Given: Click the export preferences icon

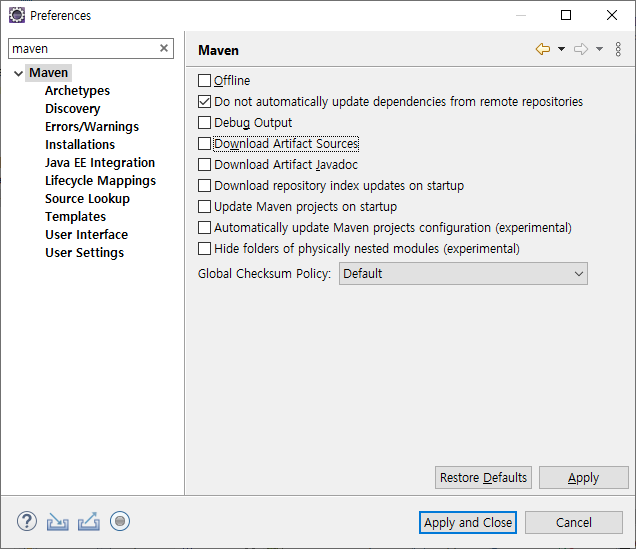Looking at the screenshot, I should (89, 521).
